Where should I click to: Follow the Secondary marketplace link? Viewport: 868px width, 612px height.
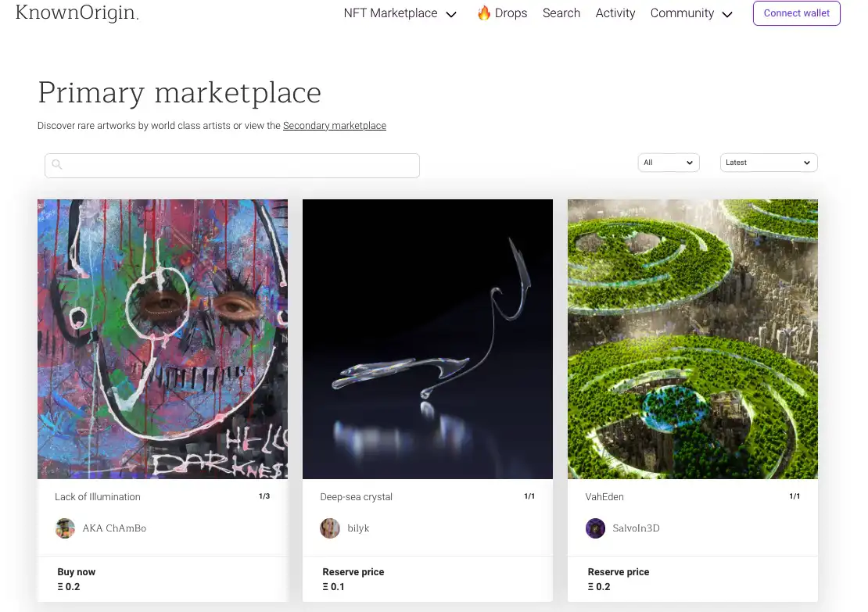pos(335,126)
